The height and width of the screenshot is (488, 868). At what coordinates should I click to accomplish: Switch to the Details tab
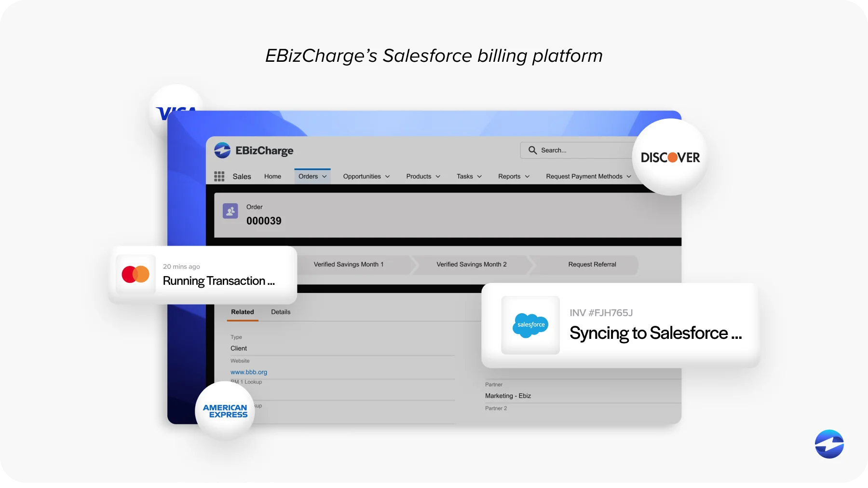click(x=281, y=312)
